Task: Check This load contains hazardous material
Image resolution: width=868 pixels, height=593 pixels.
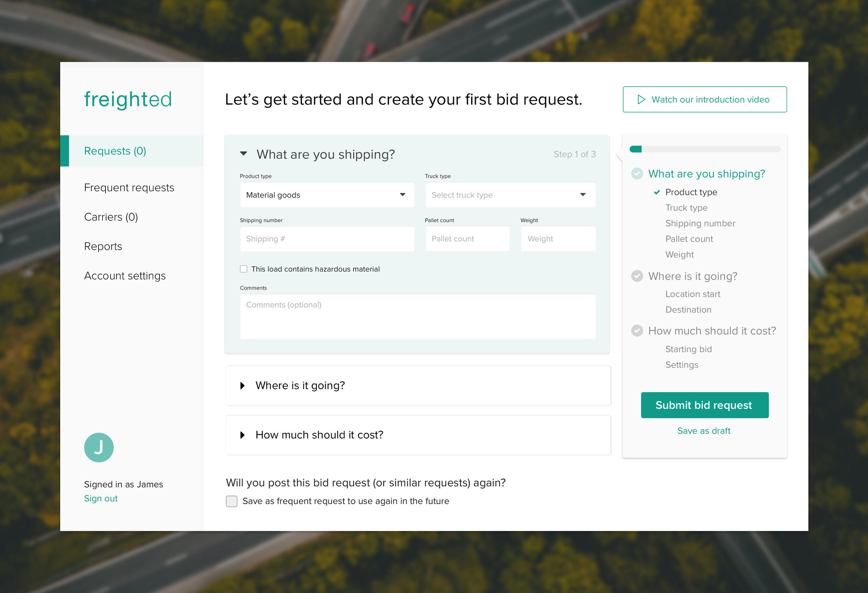Action: click(x=243, y=269)
